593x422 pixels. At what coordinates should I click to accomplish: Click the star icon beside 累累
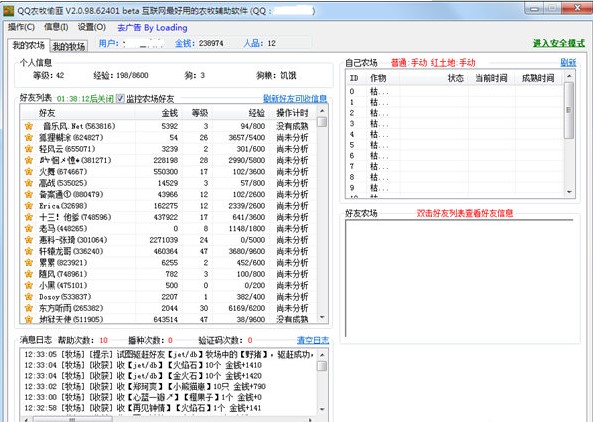click(29, 262)
